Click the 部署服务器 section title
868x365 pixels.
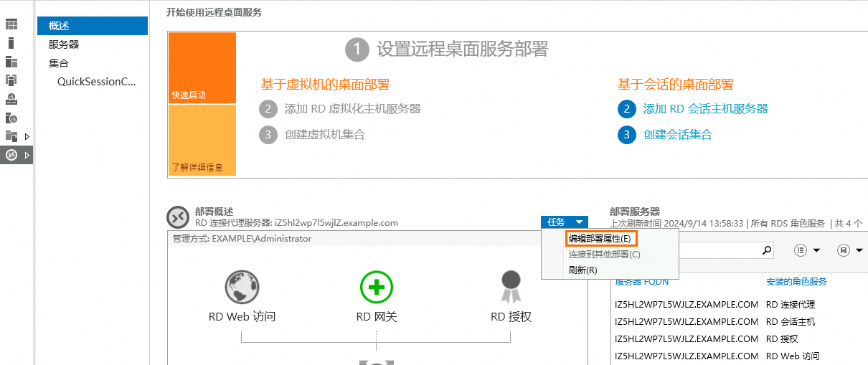pos(635,212)
